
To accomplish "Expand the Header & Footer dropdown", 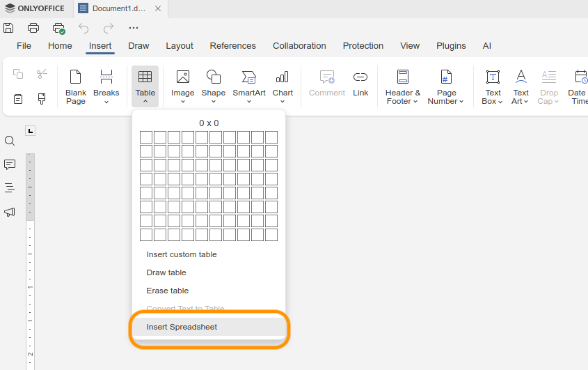I will pos(403,86).
